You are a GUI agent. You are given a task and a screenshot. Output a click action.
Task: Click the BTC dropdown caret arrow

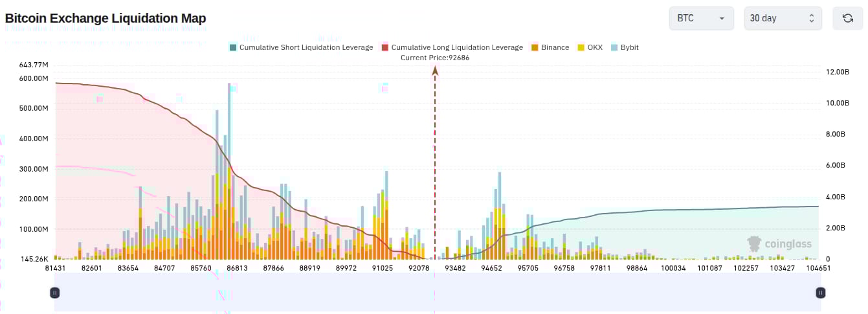tap(722, 19)
